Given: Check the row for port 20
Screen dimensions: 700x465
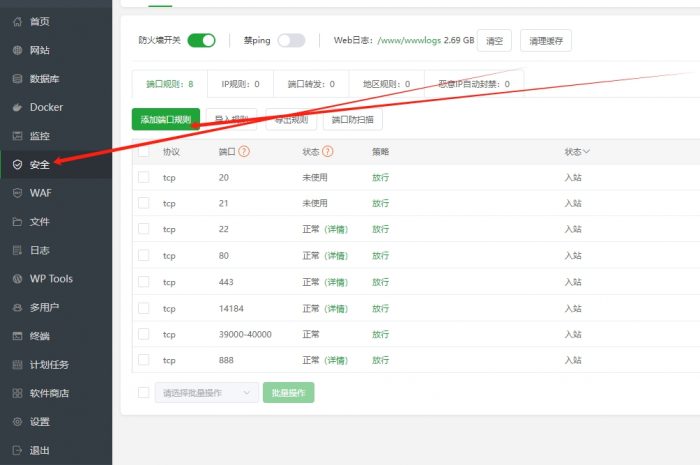Looking at the screenshot, I should [144, 177].
